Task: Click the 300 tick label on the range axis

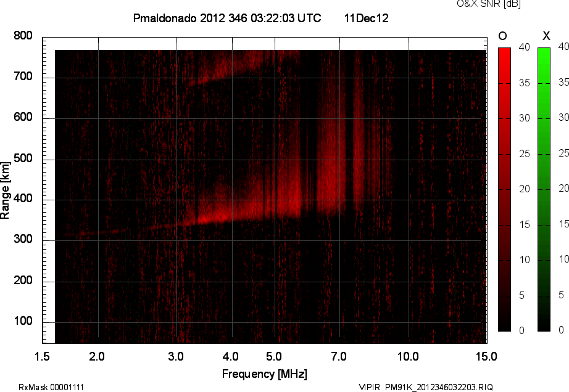Action: 23,239
